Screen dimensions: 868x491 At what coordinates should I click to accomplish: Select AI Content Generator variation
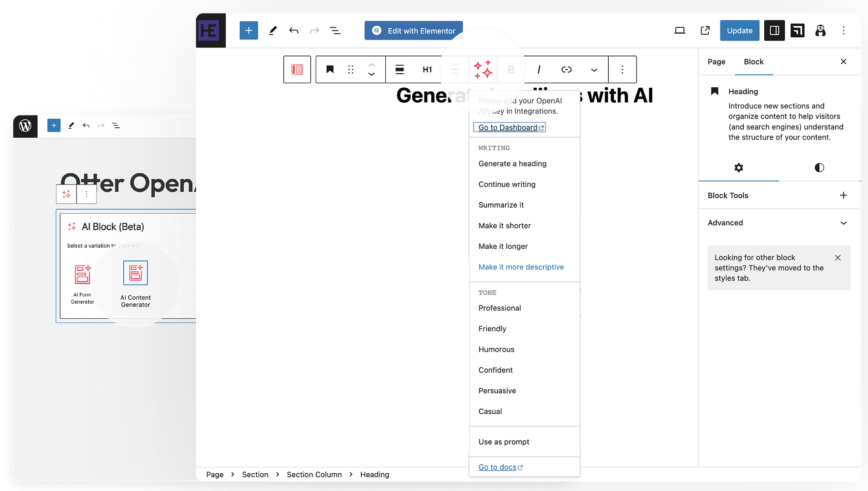[x=136, y=284]
